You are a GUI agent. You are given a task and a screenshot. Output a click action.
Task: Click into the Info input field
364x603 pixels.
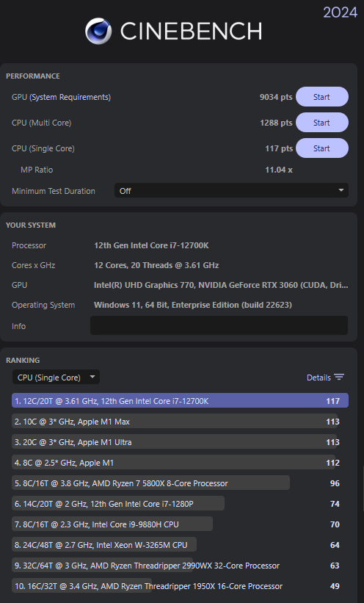[219, 325]
